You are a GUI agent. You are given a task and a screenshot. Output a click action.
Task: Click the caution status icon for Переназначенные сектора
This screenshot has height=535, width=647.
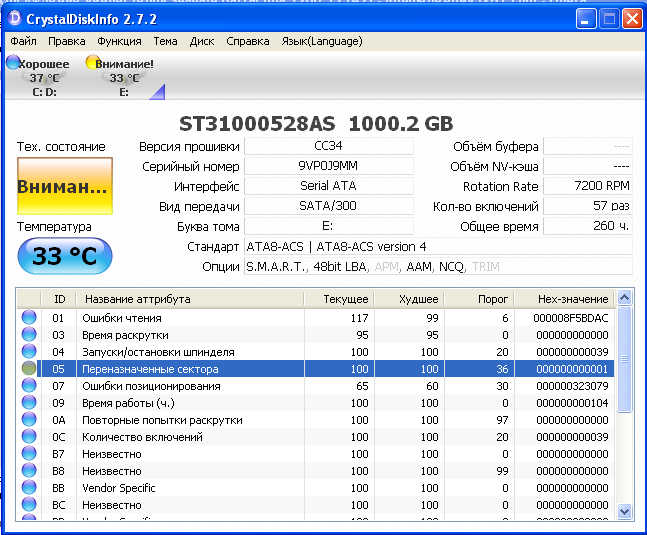point(29,369)
